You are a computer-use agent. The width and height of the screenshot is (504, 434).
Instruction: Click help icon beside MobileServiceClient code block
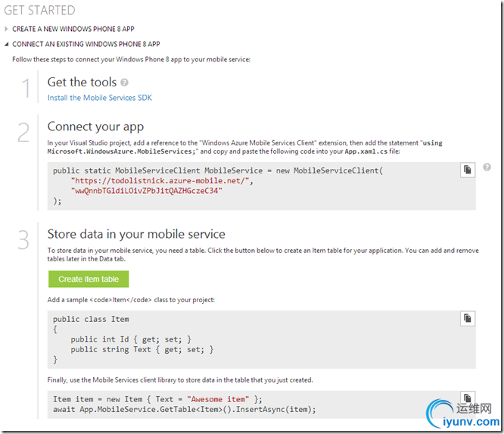[x=487, y=167]
